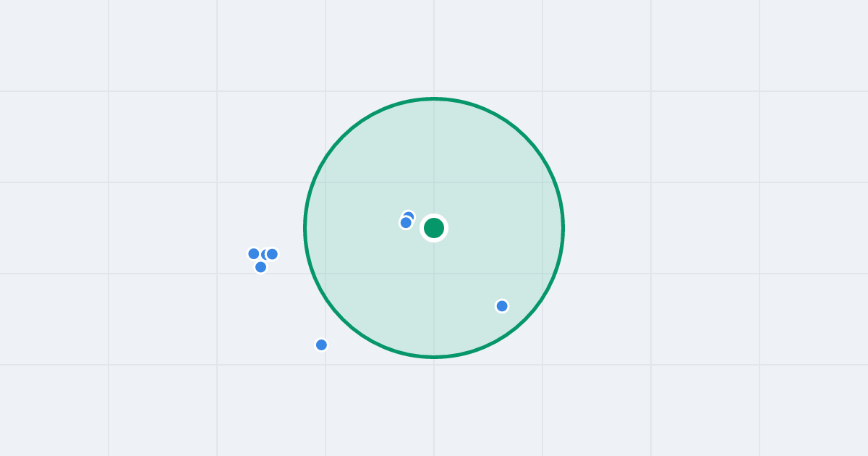Select the rightmost blue dot in the left cluster
Screen dimensions: 868x456
click(273, 254)
